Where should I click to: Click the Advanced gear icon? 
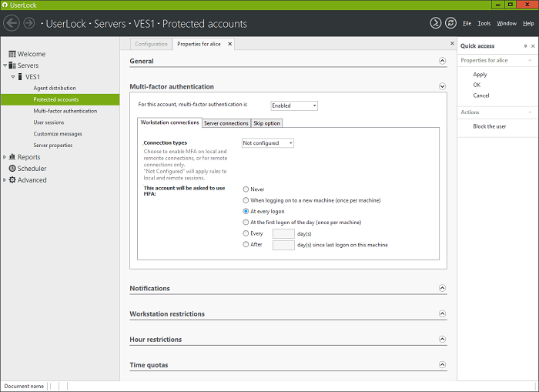[12, 180]
